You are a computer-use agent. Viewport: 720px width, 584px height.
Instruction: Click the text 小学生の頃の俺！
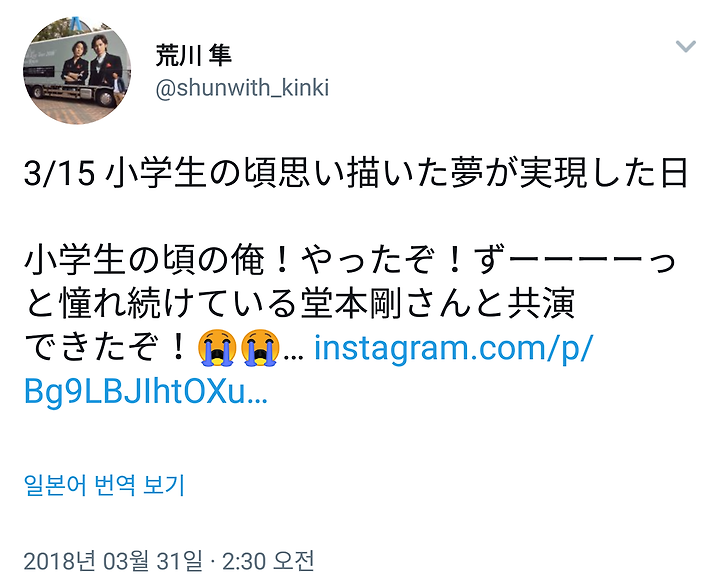pyautogui.click(x=157, y=261)
